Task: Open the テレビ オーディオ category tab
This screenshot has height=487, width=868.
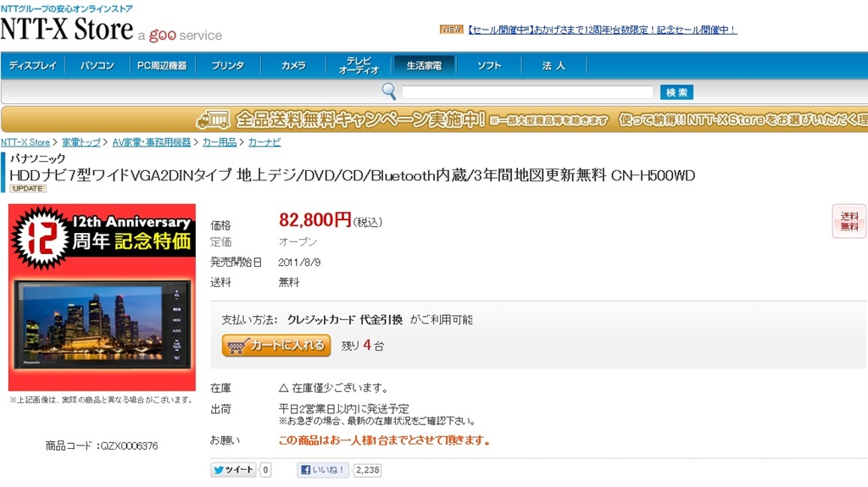Action: click(359, 65)
